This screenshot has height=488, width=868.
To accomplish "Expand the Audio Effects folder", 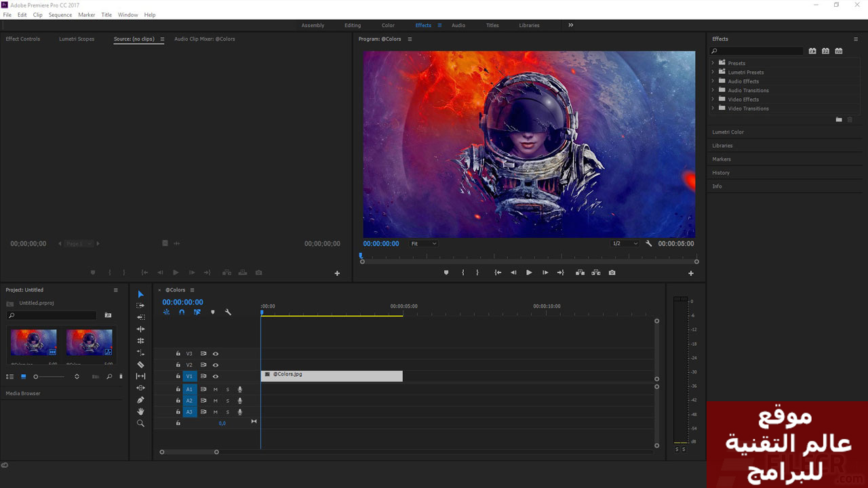I will point(713,81).
